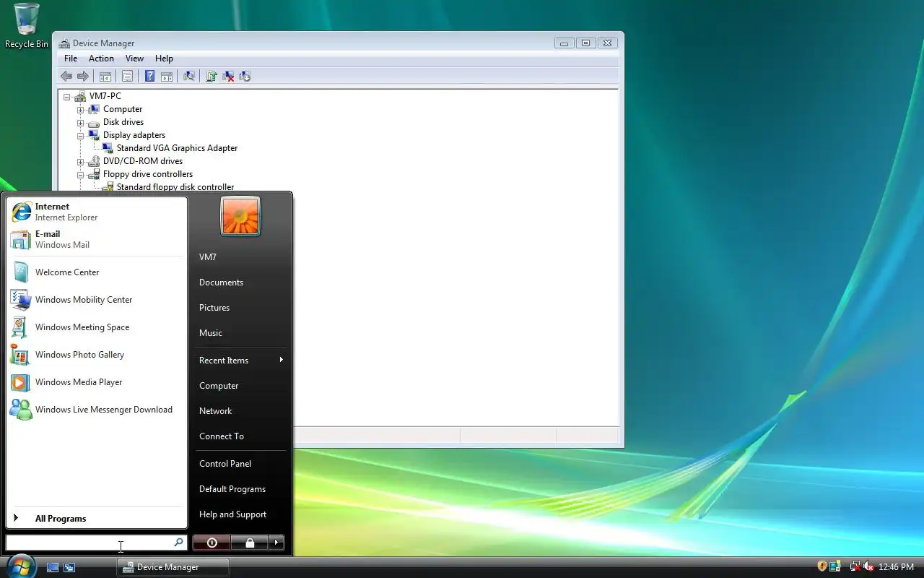Viewport: 924px width, 578px height.
Task: Click the user account flower picture
Action: [x=240, y=216]
